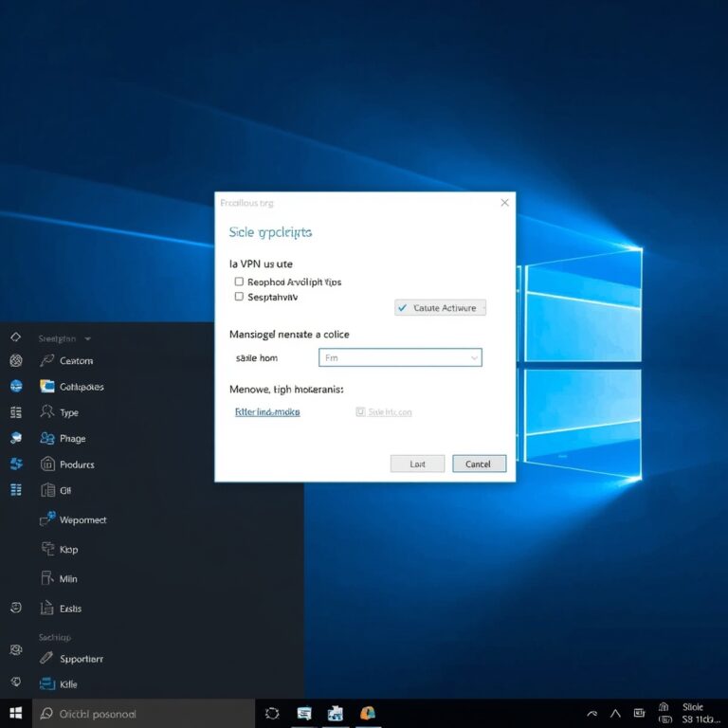Screen dimensions: 728x728
Task: Open the 'sàile hom' dropdown
Action: (400, 357)
